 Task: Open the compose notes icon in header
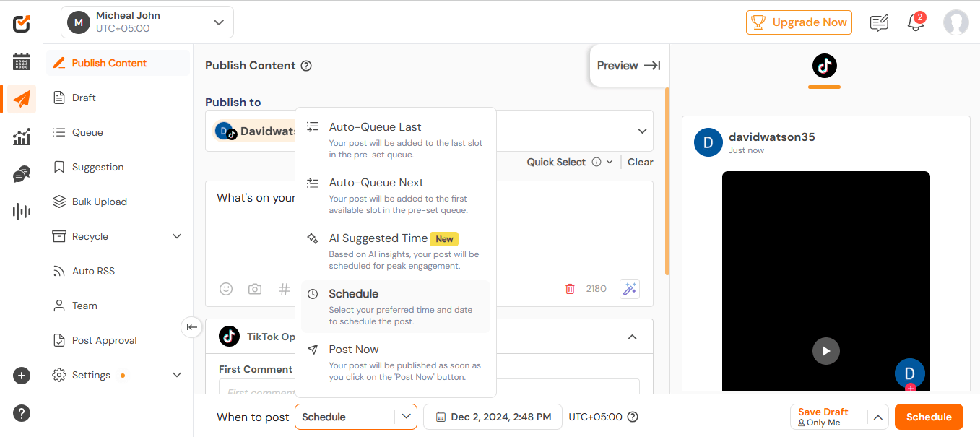[879, 23]
